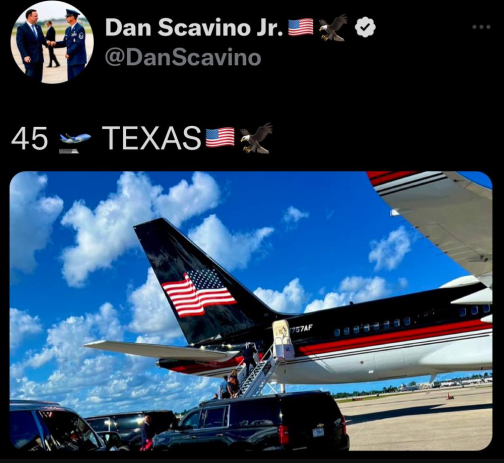Click the 757AF tail number in the photo

click(302, 328)
